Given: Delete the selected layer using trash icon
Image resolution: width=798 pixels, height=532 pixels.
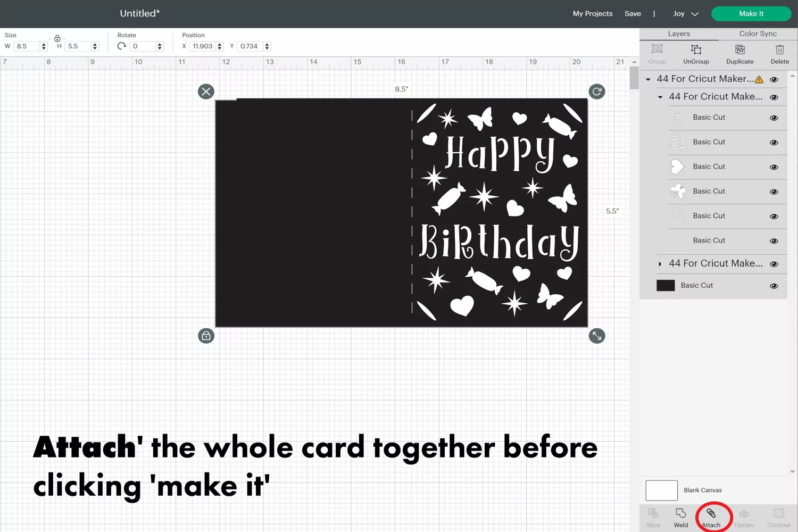Looking at the screenshot, I should (x=779, y=49).
